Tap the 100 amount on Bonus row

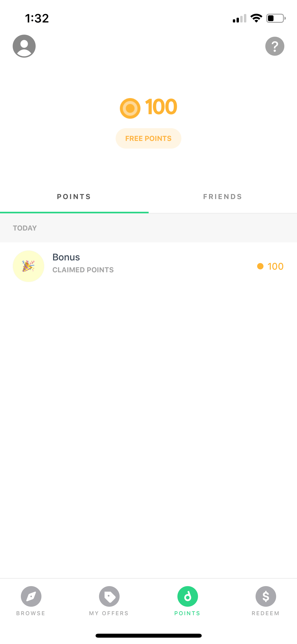coord(275,266)
